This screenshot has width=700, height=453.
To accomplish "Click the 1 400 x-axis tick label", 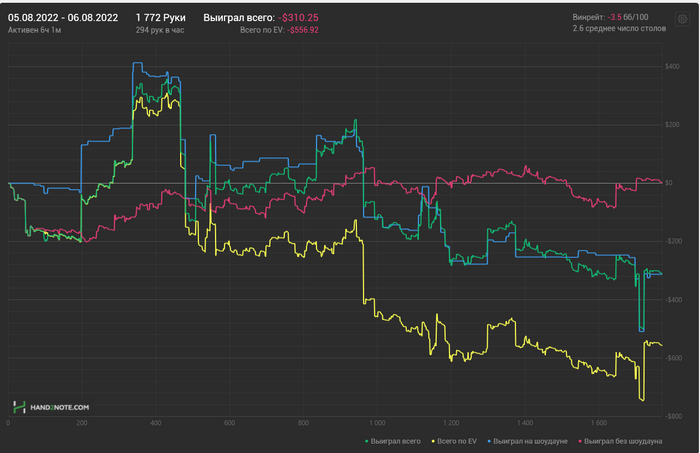I will tap(525, 423).
